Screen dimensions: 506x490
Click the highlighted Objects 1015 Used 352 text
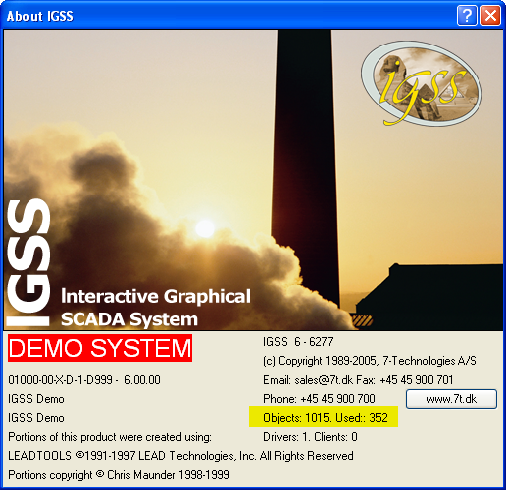click(x=324, y=417)
